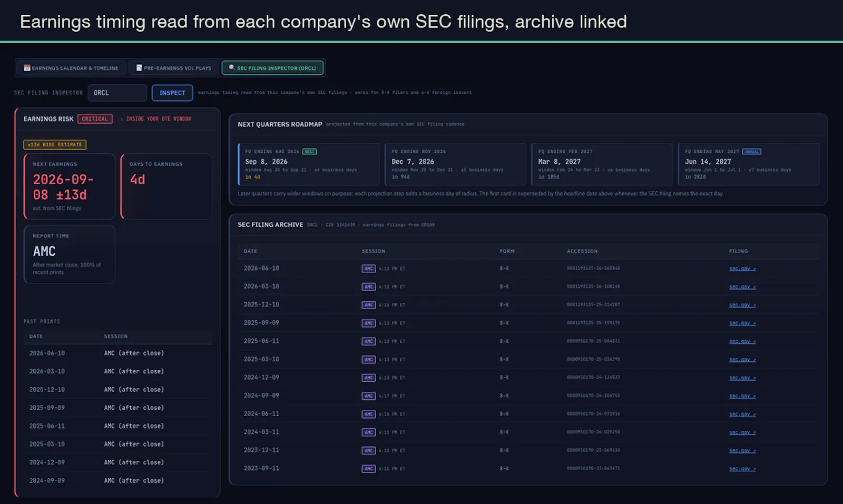Click the AMC report time value

(x=44, y=251)
